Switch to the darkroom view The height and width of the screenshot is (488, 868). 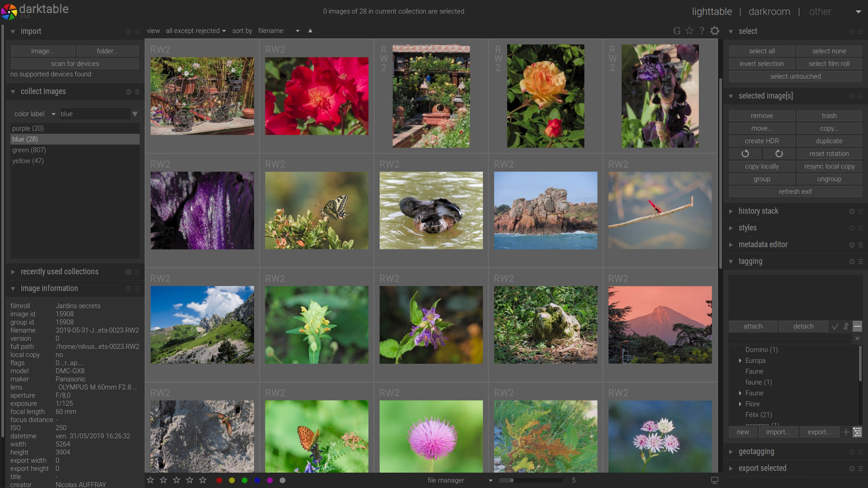pyautogui.click(x=769, y=11)
